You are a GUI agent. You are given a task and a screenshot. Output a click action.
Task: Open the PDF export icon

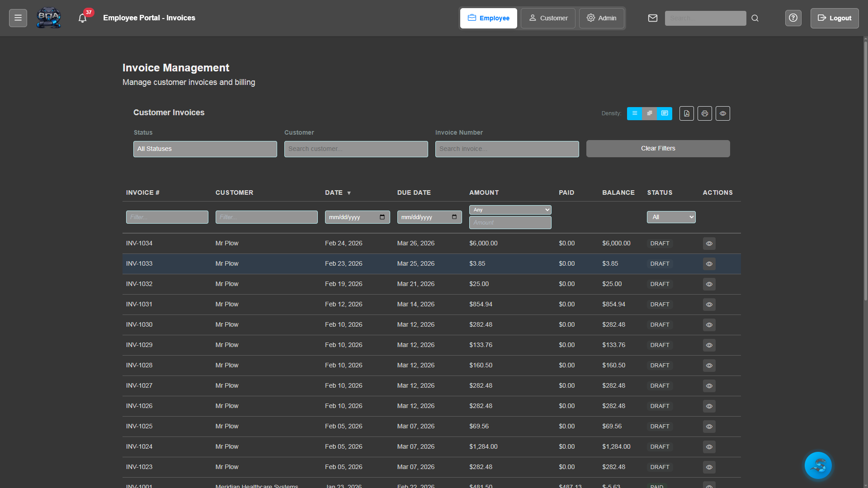686,113
